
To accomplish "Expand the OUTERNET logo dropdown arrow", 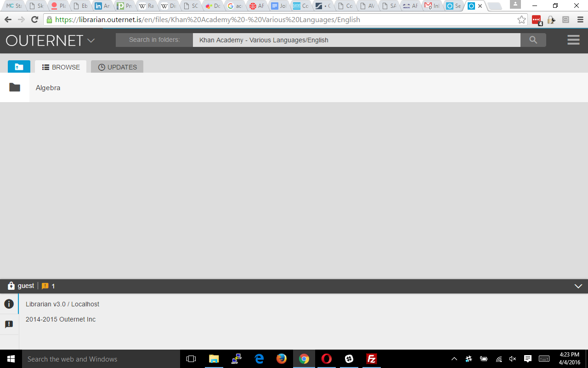I will point(91,40).
